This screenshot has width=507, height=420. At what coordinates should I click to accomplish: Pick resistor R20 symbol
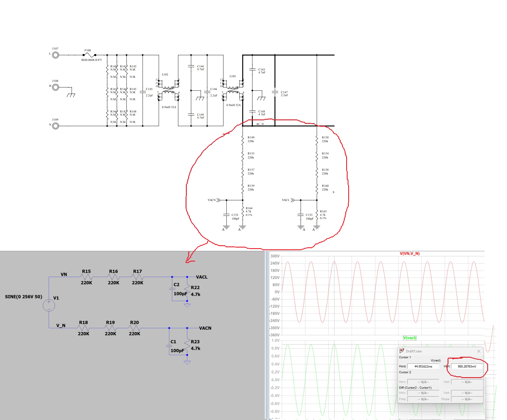click(135, 328)
